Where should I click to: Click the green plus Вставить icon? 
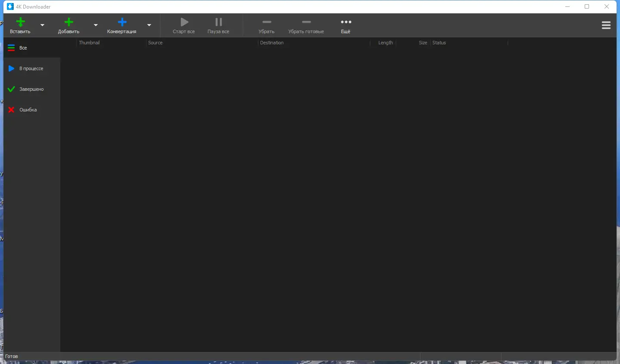click(20, 22)
